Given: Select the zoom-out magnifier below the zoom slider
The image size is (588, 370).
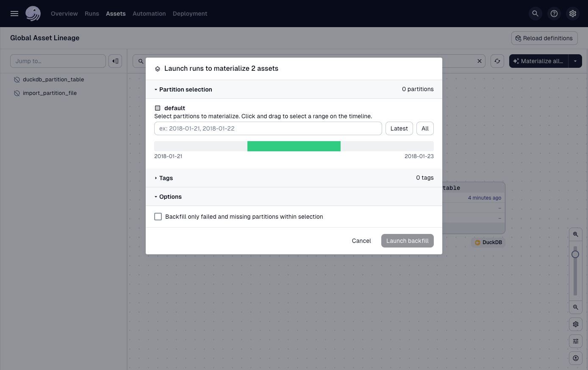Looking at the screenshot, I should click(x=575, y=307).
